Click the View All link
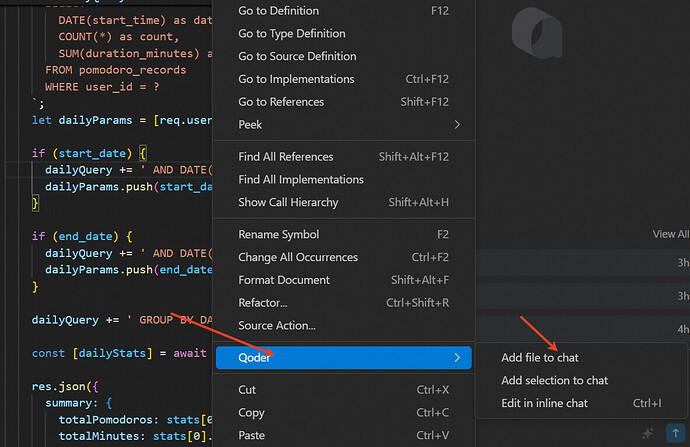 click(671, 234)
